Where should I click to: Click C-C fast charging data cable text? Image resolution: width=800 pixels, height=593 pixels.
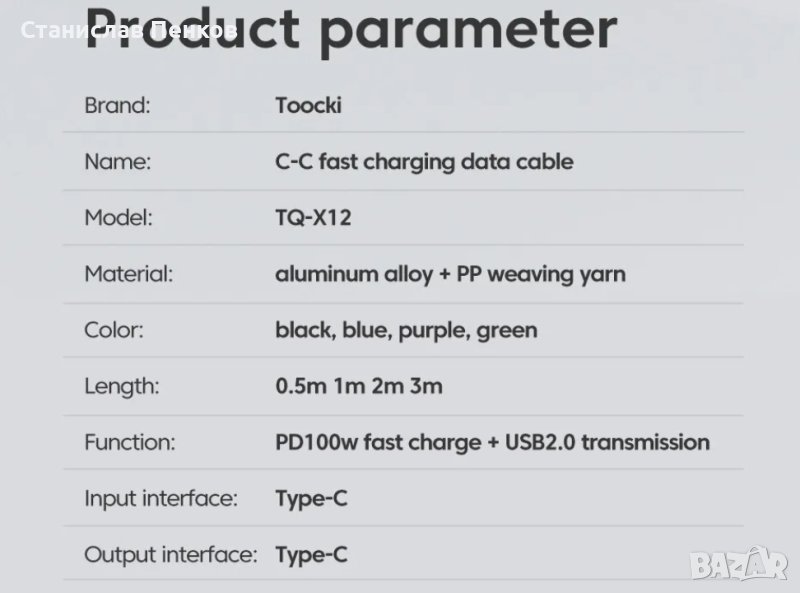[424, 161]
